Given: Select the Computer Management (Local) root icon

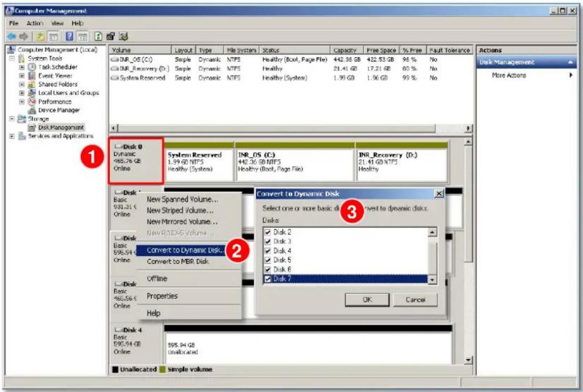Looking at the screenshot, I should click(x=12, y=49).
